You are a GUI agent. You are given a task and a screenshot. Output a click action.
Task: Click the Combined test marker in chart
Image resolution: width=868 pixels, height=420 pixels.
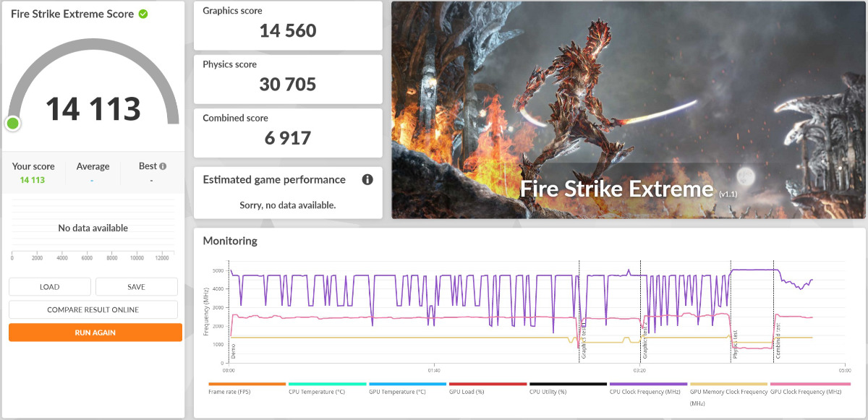[x=778, y=341]
